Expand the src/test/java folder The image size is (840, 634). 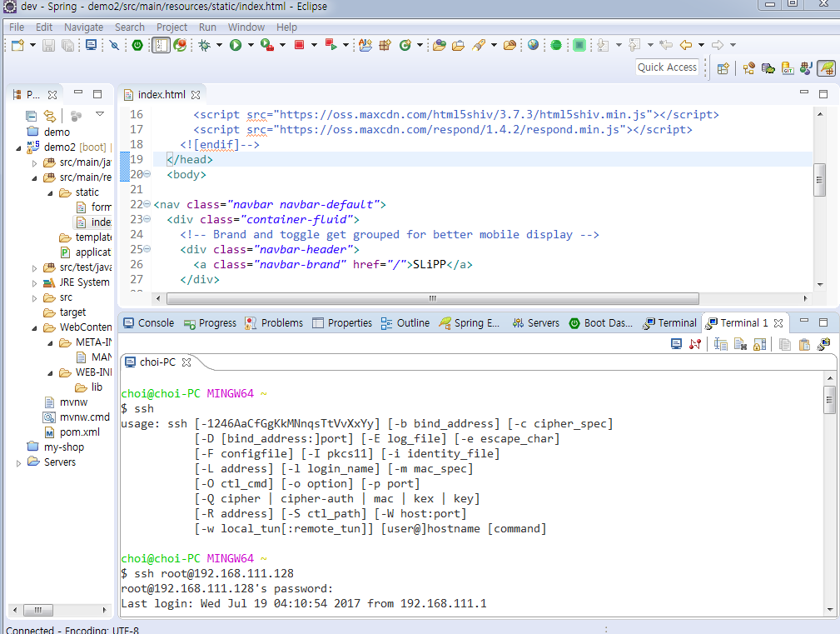pyautogui.click(x=34, y=267)
